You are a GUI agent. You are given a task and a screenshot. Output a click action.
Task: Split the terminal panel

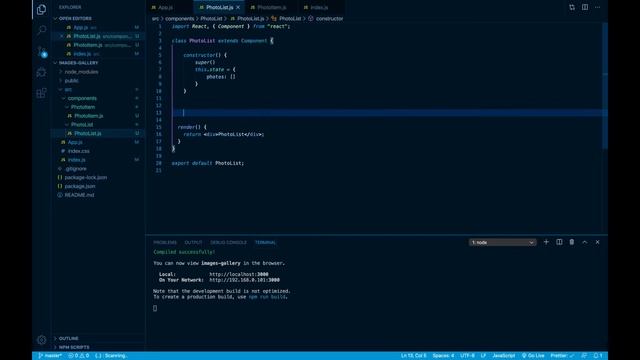[x=559, y=242]
